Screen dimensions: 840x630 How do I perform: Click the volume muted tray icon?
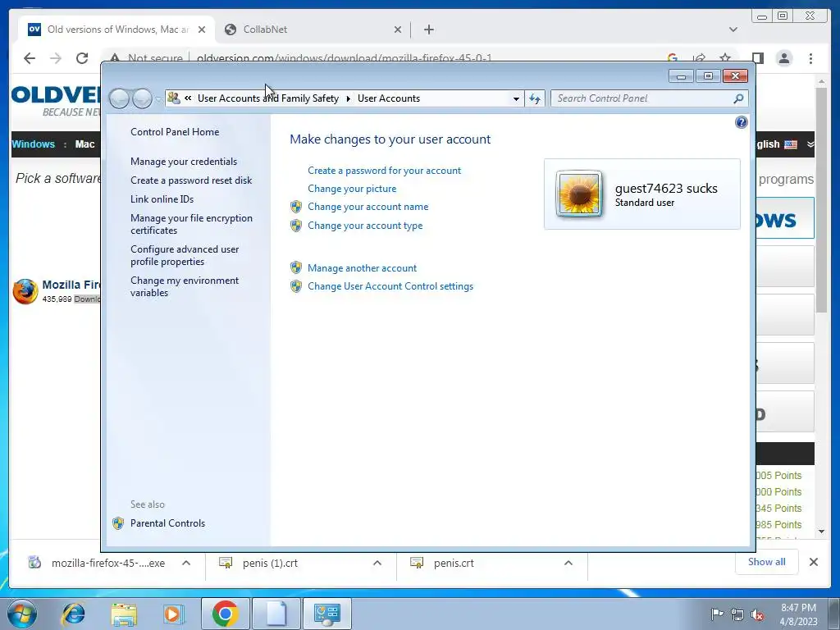point(757,614)
